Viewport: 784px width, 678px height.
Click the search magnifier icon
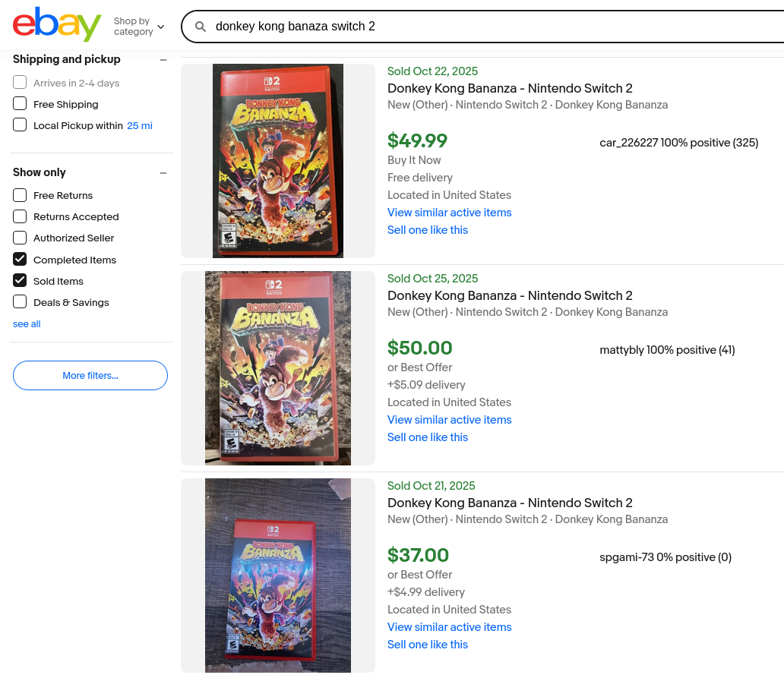pos(201,27)
